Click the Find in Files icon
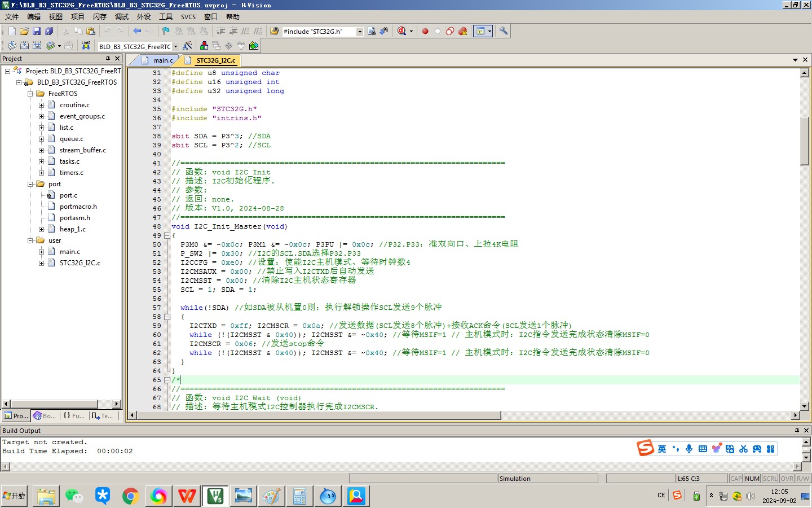Image resolution: width=812 pixels, height=508 pixels. pyautogui.click(x=275, y=32)
